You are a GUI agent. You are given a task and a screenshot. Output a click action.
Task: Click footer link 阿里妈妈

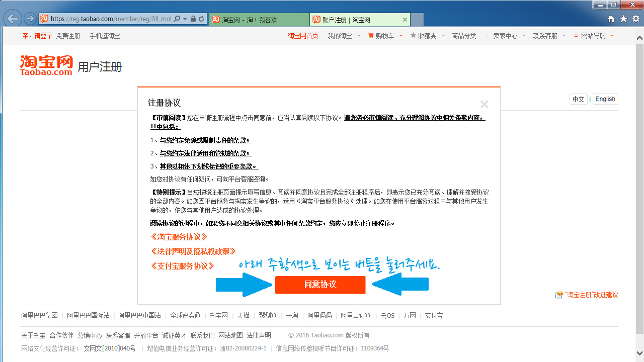(319, 315)
